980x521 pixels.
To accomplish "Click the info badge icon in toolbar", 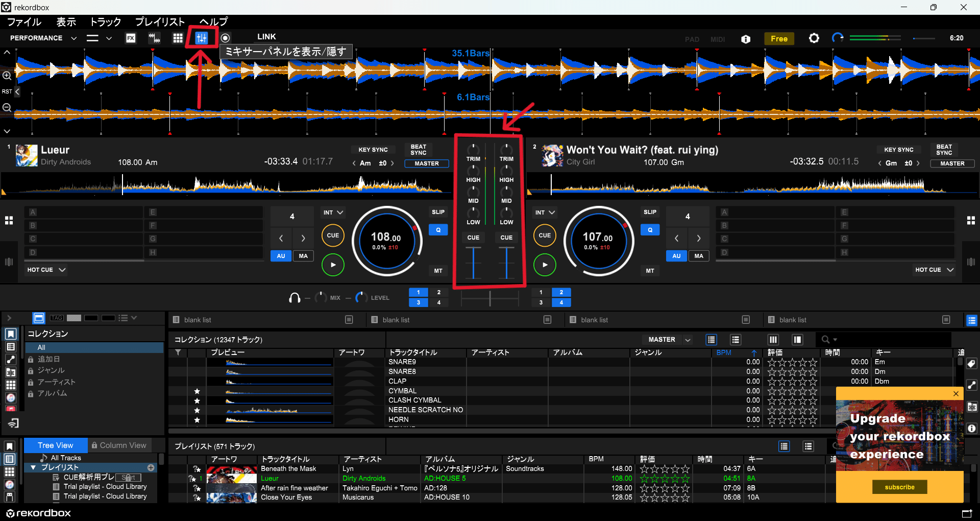I will coord(746,39).
